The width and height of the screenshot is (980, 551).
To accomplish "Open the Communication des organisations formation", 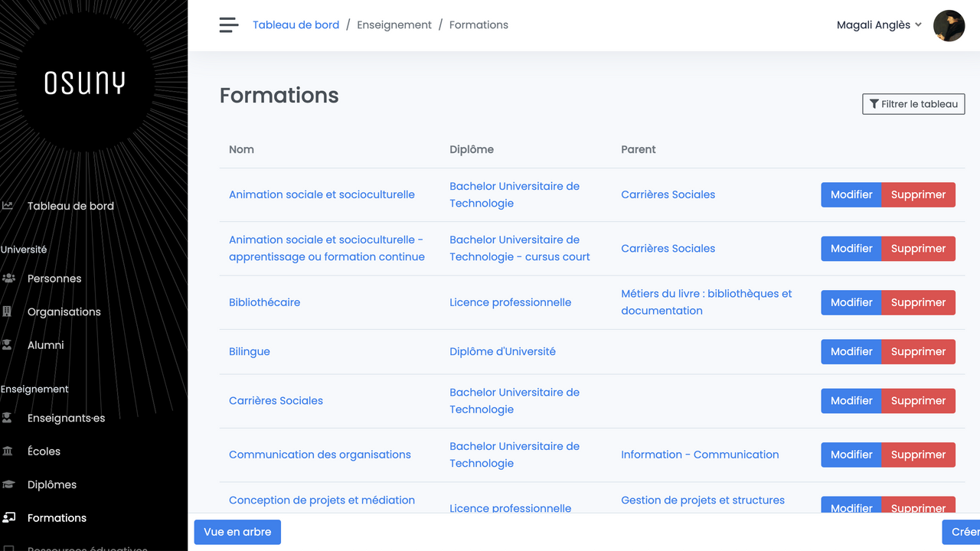I will [319, 455].
